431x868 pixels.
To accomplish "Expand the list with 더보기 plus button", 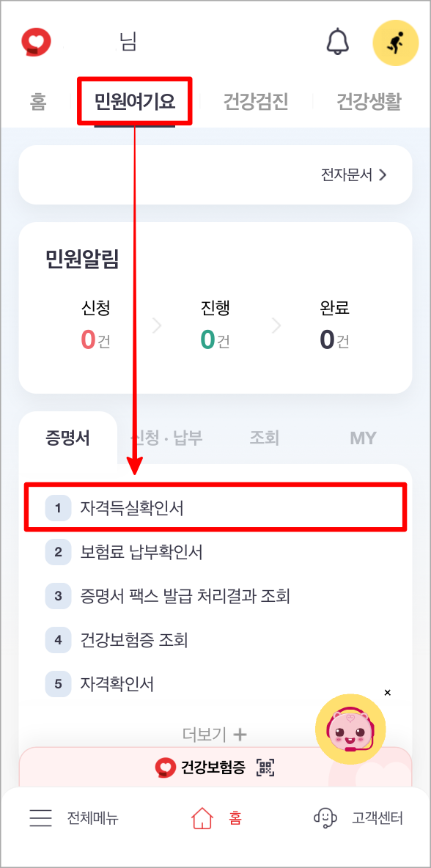I will (215, 734).
